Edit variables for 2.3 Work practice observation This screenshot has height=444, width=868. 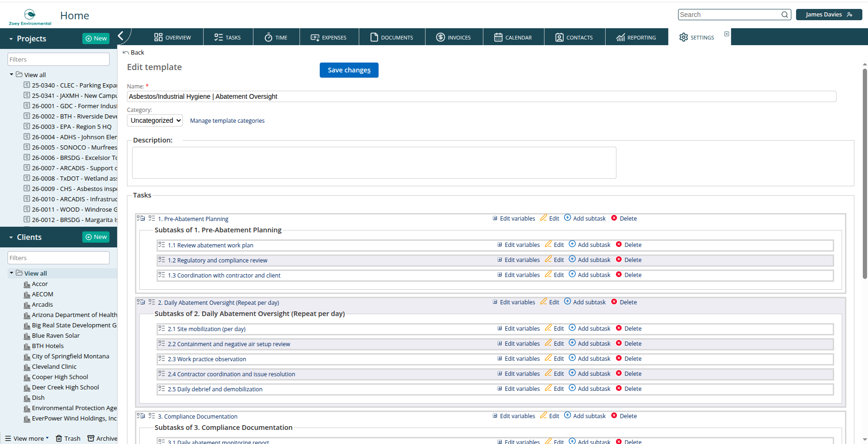point(518,358)
